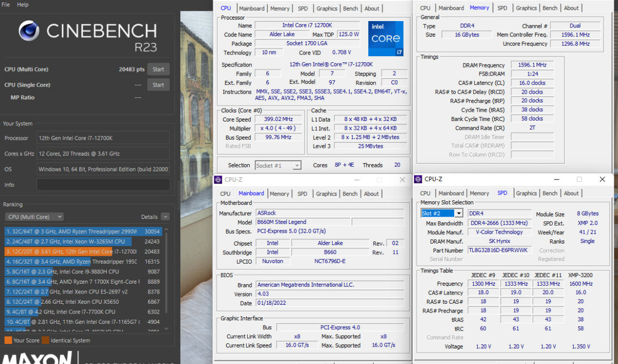This screenshot has width=618, height=364.
Task: Open the CPU (Multi Core) ranking dropdown
Action: (34, 217)
